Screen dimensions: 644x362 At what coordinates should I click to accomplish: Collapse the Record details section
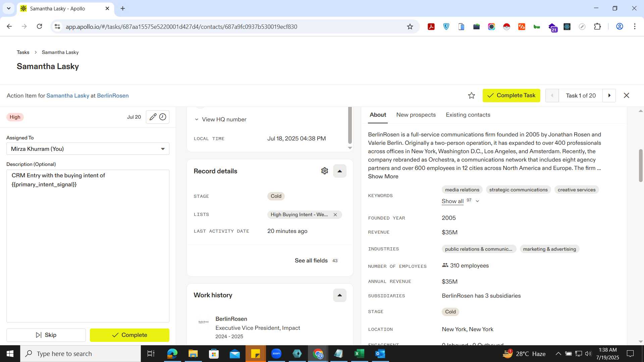point(339,171)
